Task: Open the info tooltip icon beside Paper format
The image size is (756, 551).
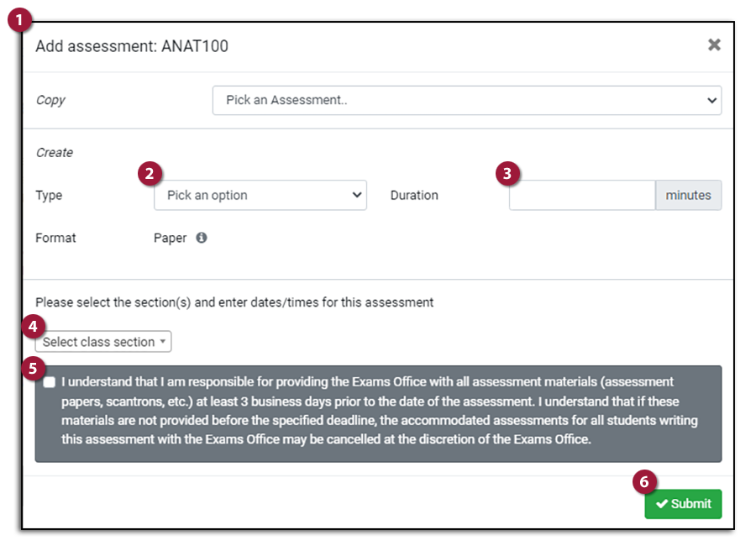Action: click(202, 238)
